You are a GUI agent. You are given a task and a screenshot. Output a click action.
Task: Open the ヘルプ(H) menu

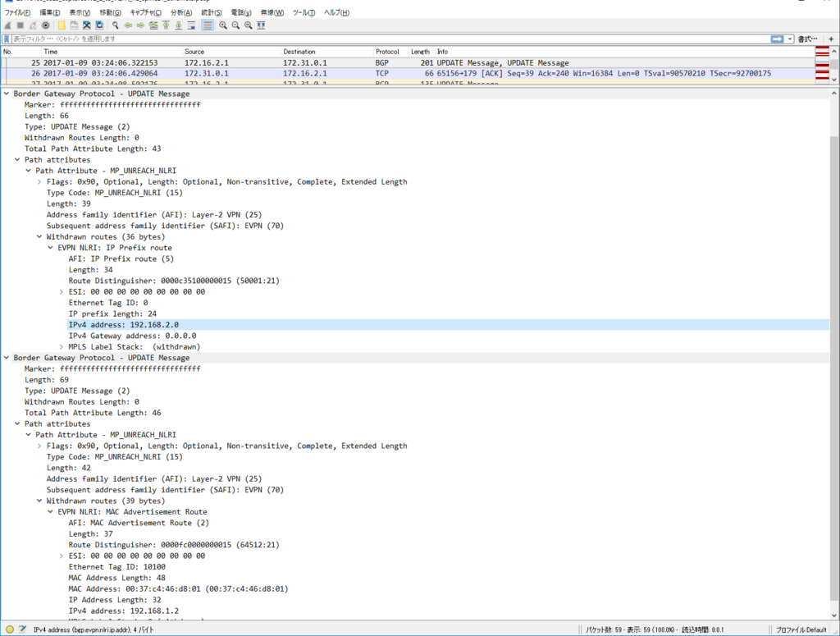point(336,12)
